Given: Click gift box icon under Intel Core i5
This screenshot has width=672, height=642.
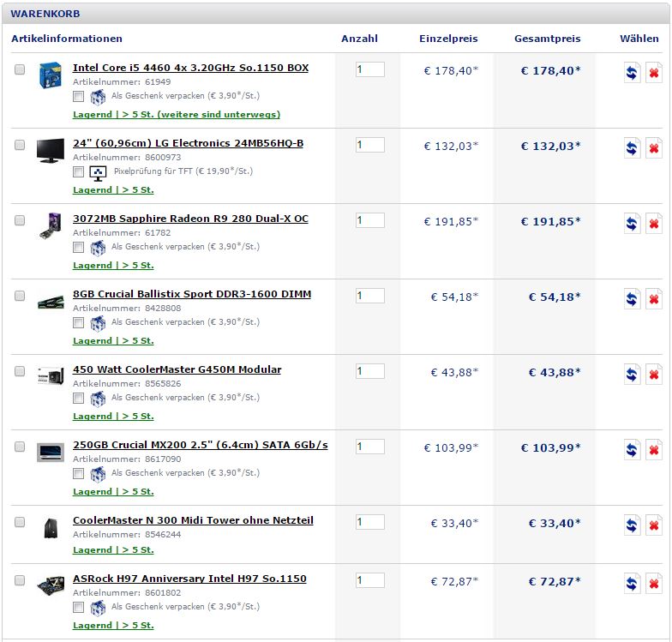Looking at the screenshot, I should [98, 97].
